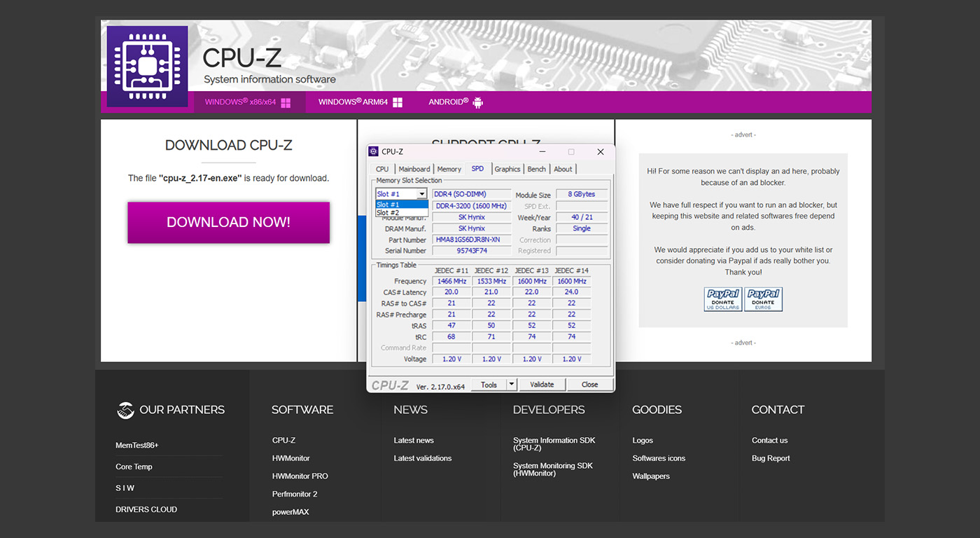Switch to the CPU tab
The width and height of the screenshot is (980, 538).
click(382, 169)
